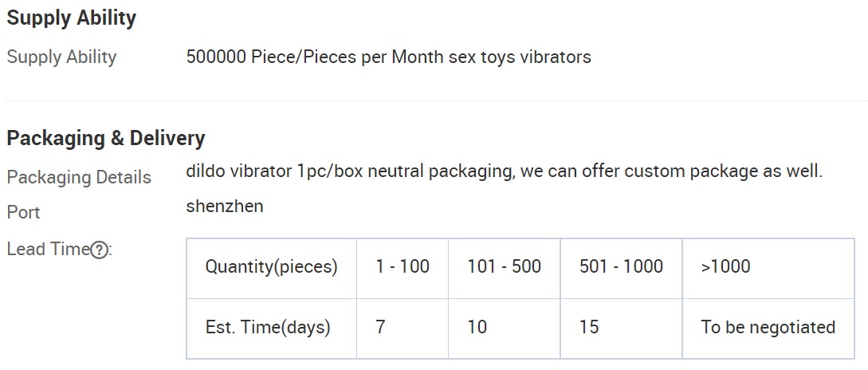Viewport: 868px width, 370px height.
Task: Select the 501 - 1000 quantity cell
Action: coord(621,269)
